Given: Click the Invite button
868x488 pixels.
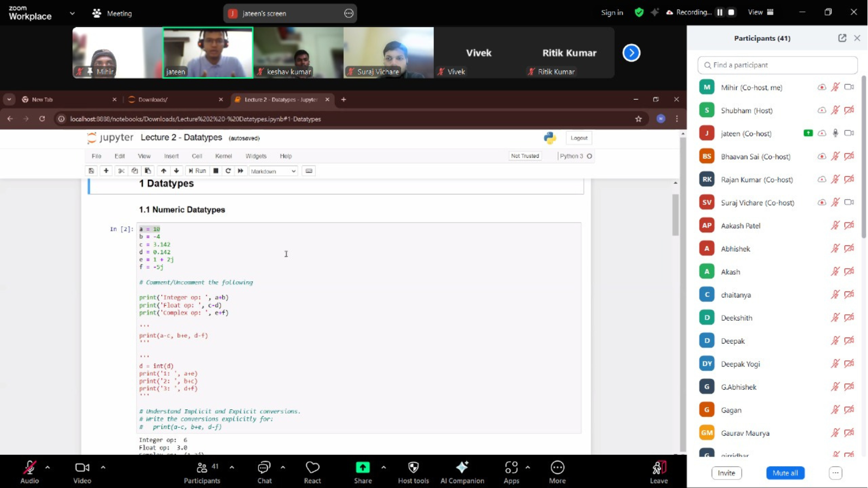Looking at the screenshot, I should point(726,473).
